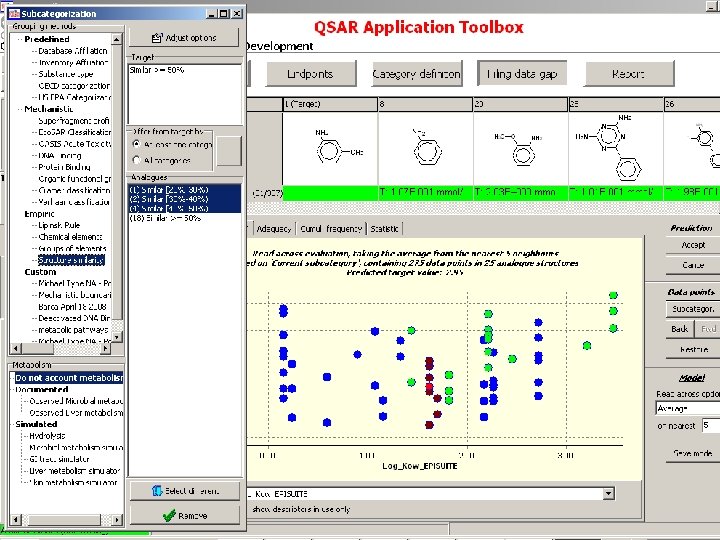Select the Groups of elements method
This screenshot has width=720, height=540.
72,248
